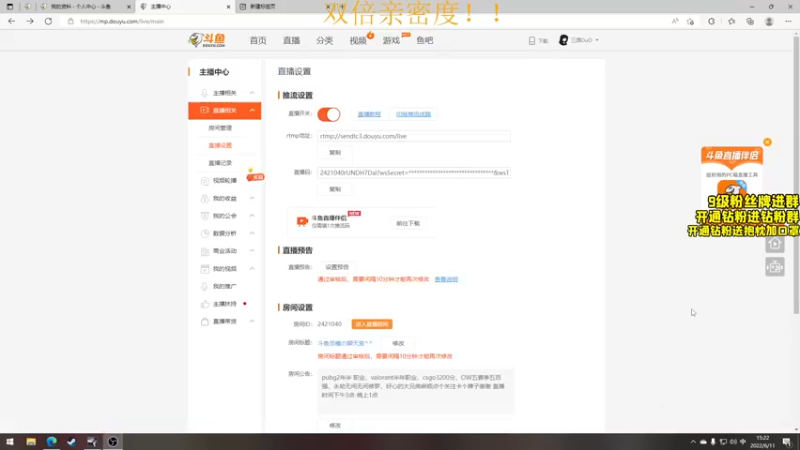Open 游戏 in the top navigation

tap(391, 40)
